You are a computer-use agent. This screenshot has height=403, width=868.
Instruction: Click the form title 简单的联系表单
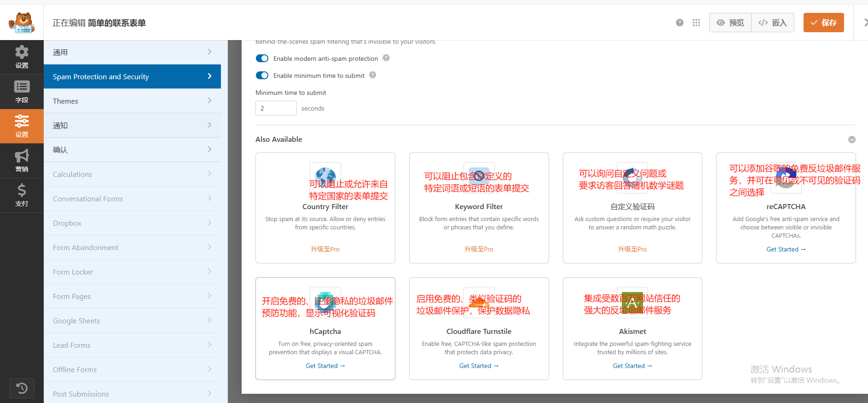coord(117,23)
